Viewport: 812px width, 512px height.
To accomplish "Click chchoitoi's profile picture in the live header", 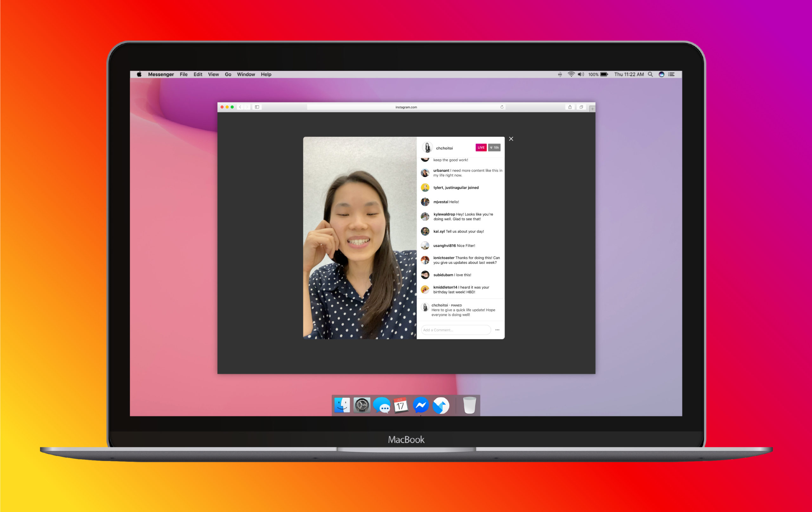I will tap(428, 147).
